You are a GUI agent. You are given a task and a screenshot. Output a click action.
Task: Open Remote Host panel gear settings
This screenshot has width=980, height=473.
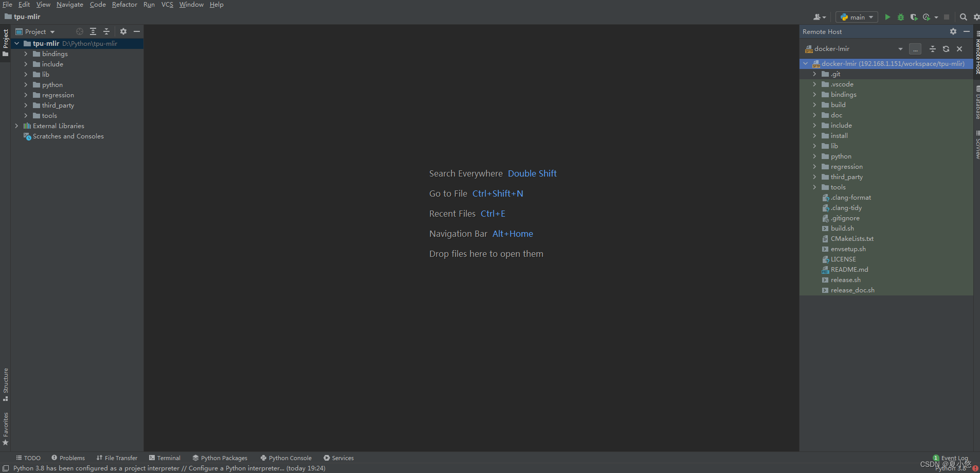point(953,31)
